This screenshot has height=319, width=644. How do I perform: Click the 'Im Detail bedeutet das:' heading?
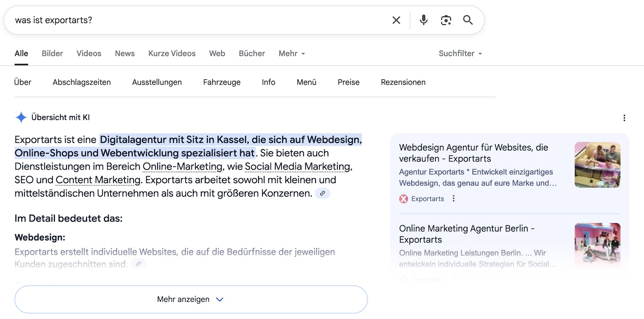(69, 219)
